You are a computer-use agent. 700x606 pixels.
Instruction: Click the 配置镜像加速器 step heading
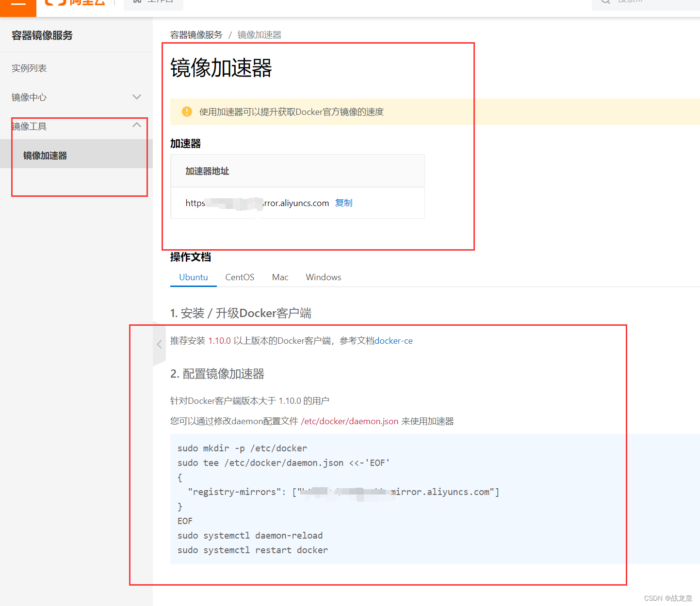pyautogui.click(x=217, y=374)
